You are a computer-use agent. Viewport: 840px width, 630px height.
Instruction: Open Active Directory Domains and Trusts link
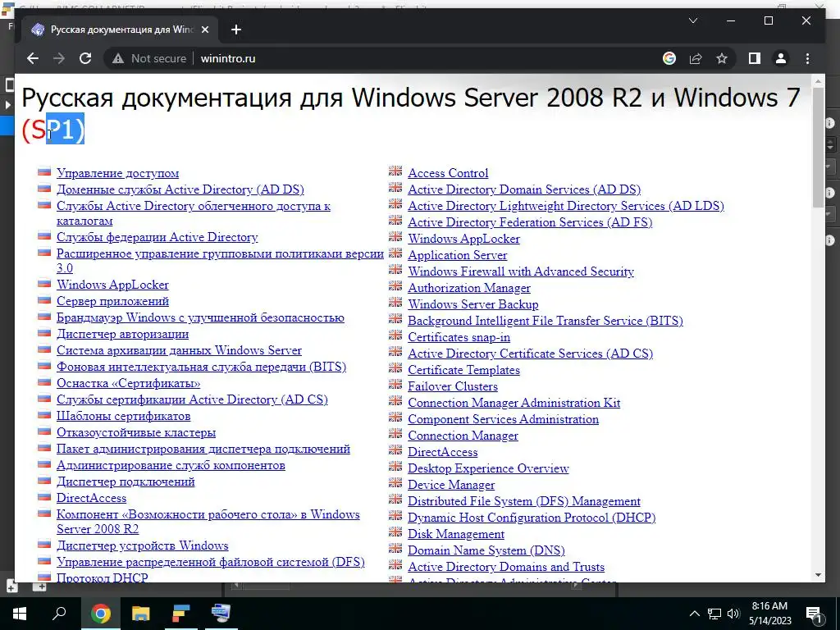506,568
